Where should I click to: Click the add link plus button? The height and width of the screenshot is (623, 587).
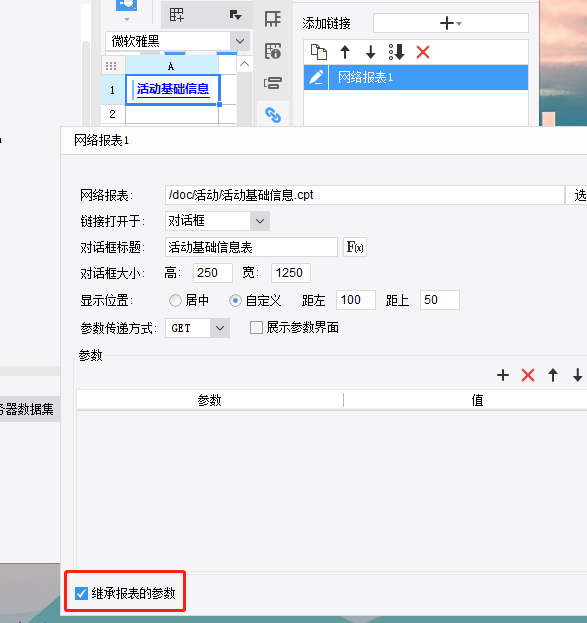click(451, 23)
